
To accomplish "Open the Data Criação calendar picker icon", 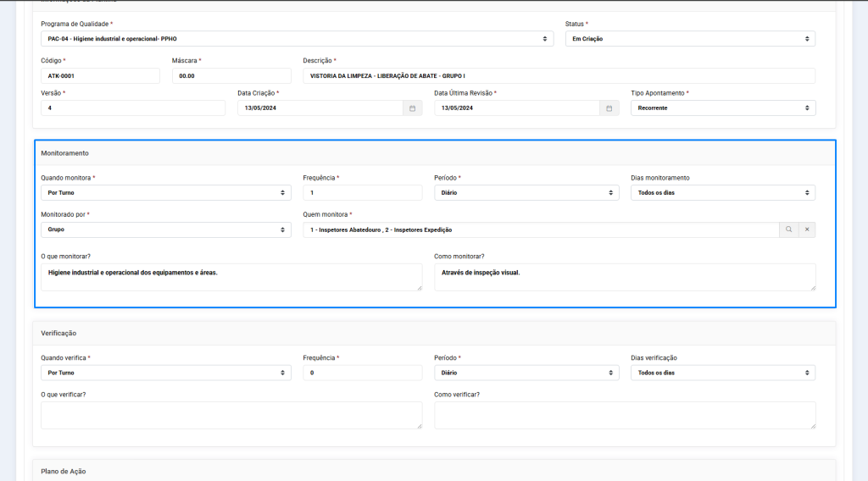I will click(x=412, y=108).
